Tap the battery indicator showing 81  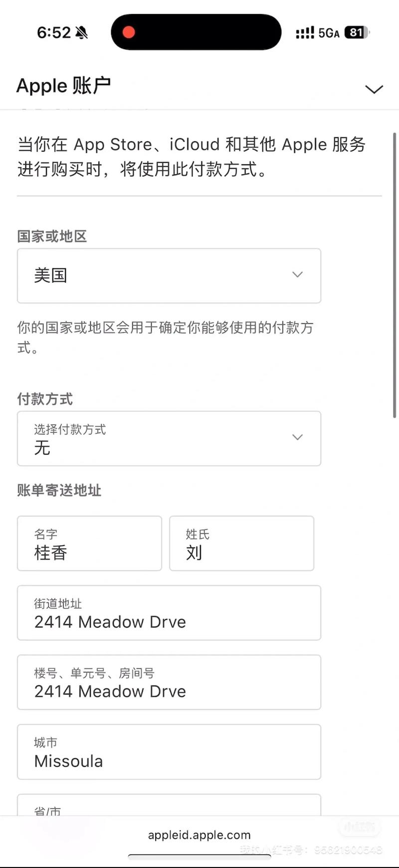[x=355, y=32]
